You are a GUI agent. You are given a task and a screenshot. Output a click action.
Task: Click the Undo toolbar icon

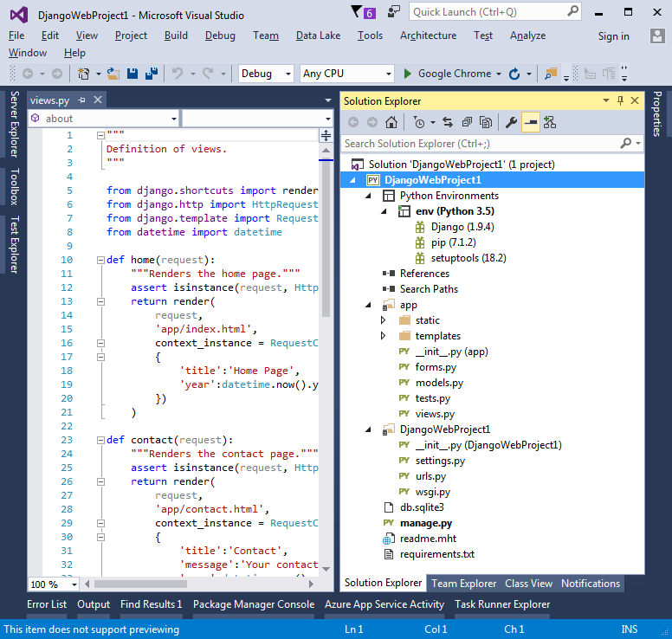coord(177,74)
